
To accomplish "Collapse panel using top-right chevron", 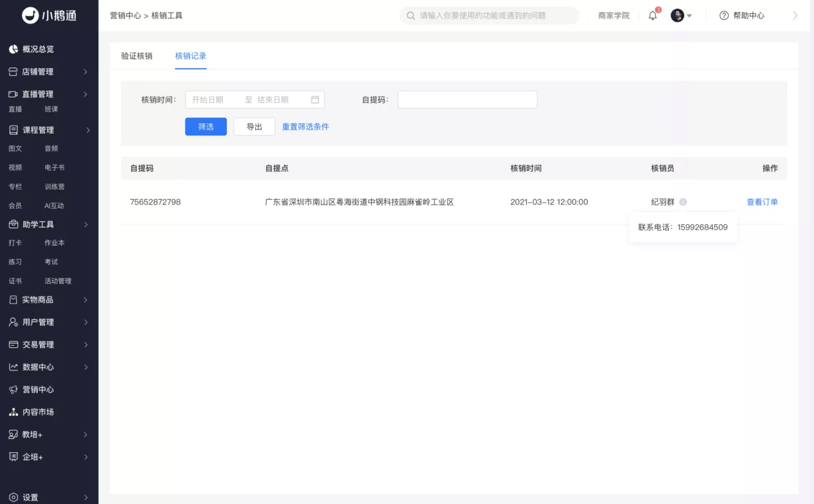I will (795, 15).
